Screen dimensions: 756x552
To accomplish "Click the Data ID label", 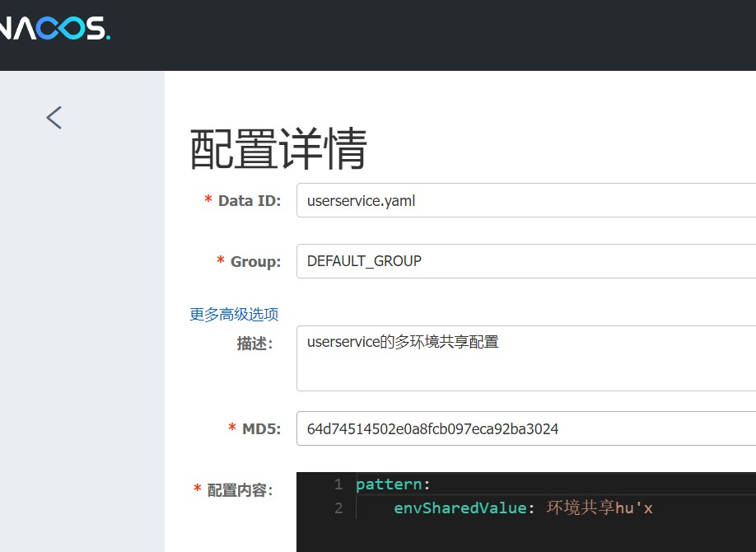I will point(250,201).
